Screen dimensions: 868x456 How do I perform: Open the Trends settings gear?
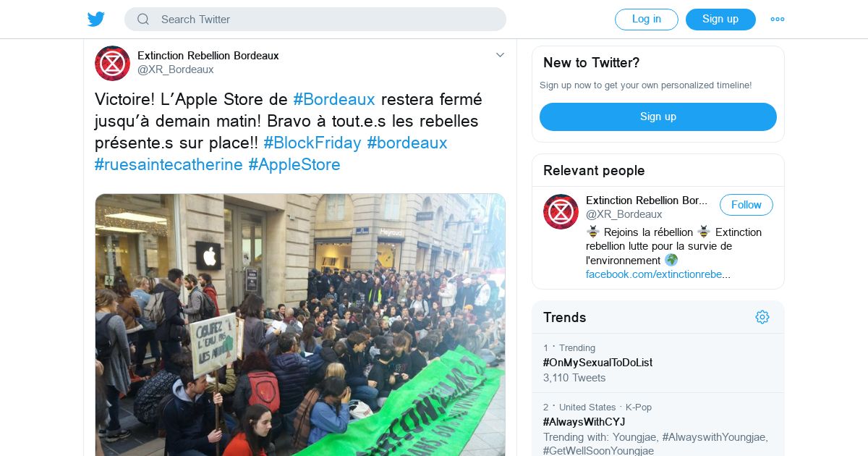pyautogui.click(x=762, y=317)
